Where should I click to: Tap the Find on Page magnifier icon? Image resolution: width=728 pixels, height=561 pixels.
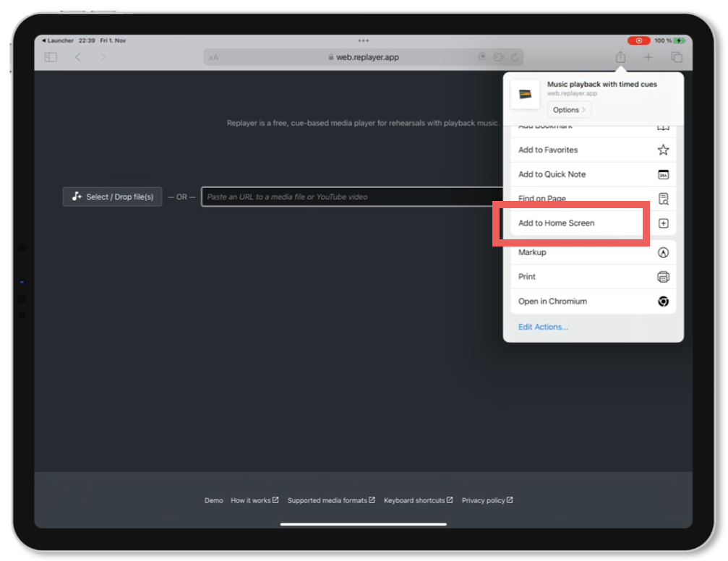663,199
